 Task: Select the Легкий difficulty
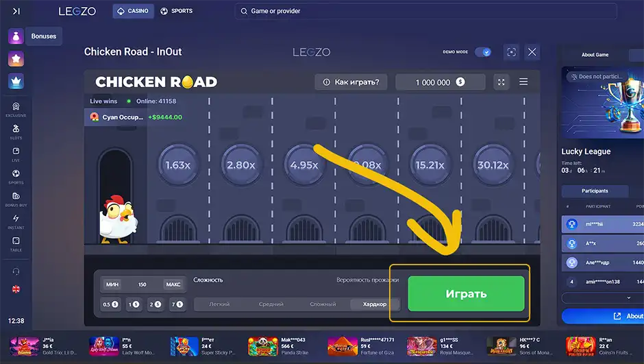[x=219, y=304]
